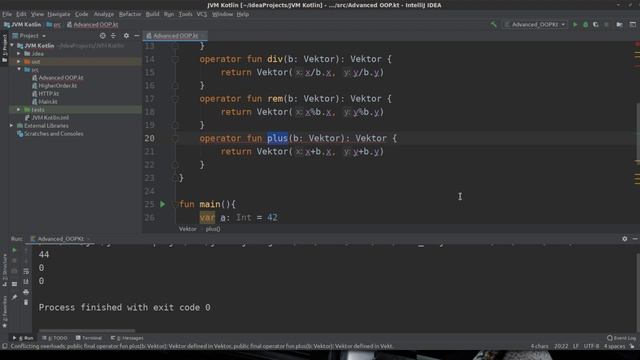Click the stop icon in the top toolbar

[x=606, y=24]
